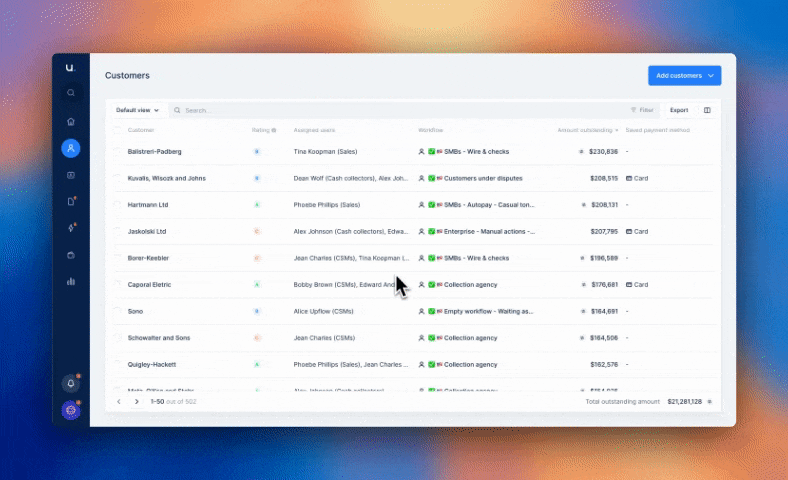Screen dimensions: 788x480
Task: Check the Hartmann Ltd row checkbox
Action: tap(117, 205)
